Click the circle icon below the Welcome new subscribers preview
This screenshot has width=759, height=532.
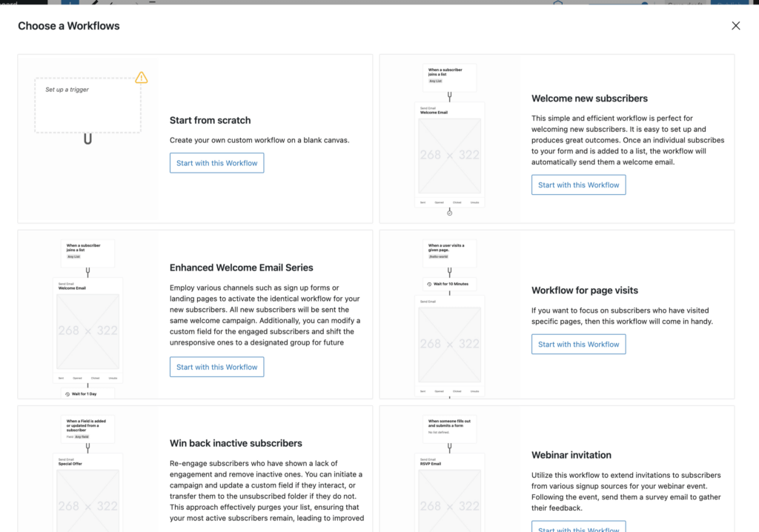449,213
